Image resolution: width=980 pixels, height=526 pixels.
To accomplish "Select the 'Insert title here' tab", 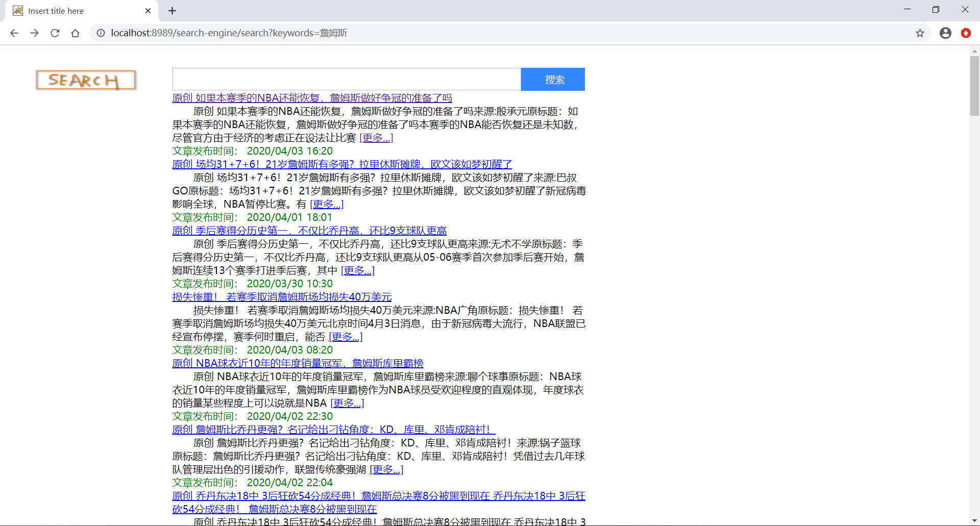I will coord(82,11).
